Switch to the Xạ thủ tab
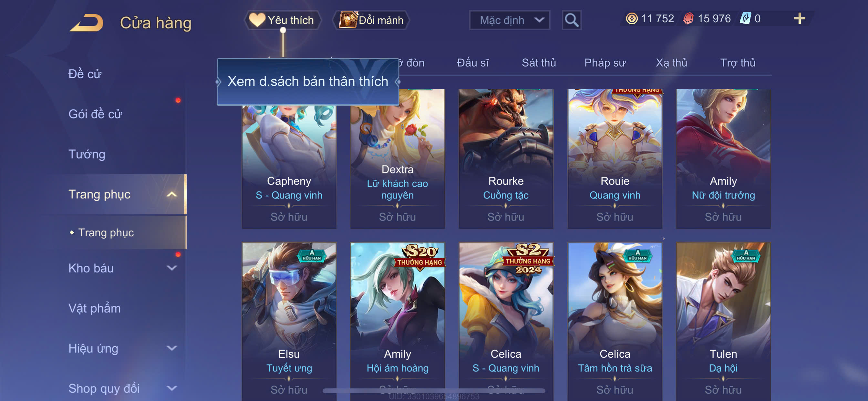The width and height of the screenshot is (868, 401). 671,63
